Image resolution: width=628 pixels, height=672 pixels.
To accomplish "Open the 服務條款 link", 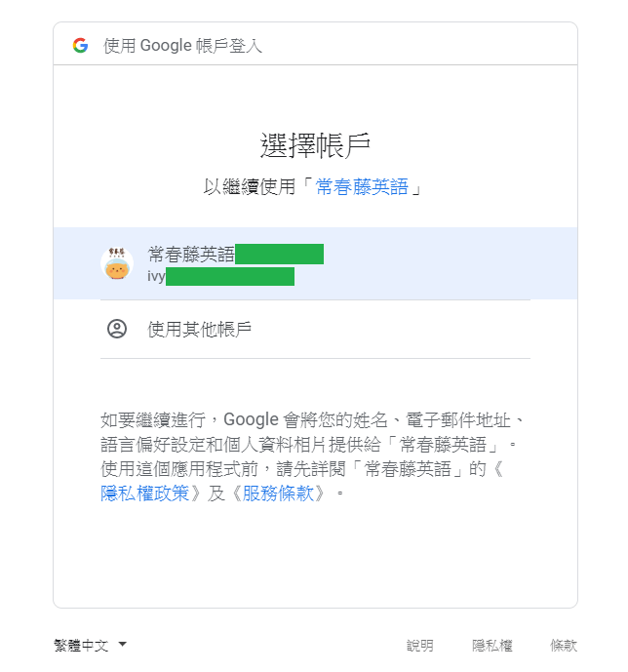I will (x=278, y=494).
